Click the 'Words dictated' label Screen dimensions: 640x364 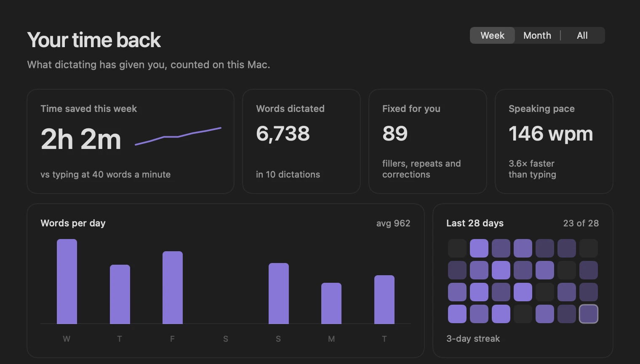pyautogui.click(x=291, y=109)
